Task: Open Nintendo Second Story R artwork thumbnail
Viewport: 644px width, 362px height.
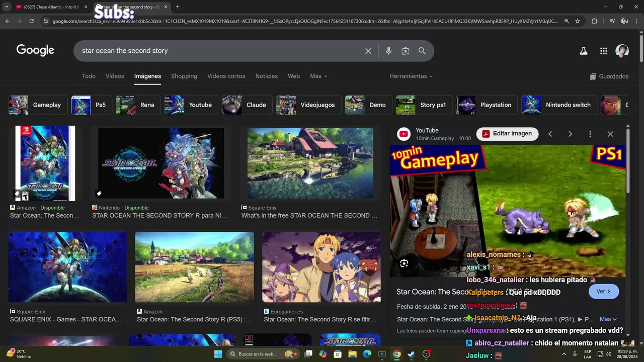Action: (161, 163)
